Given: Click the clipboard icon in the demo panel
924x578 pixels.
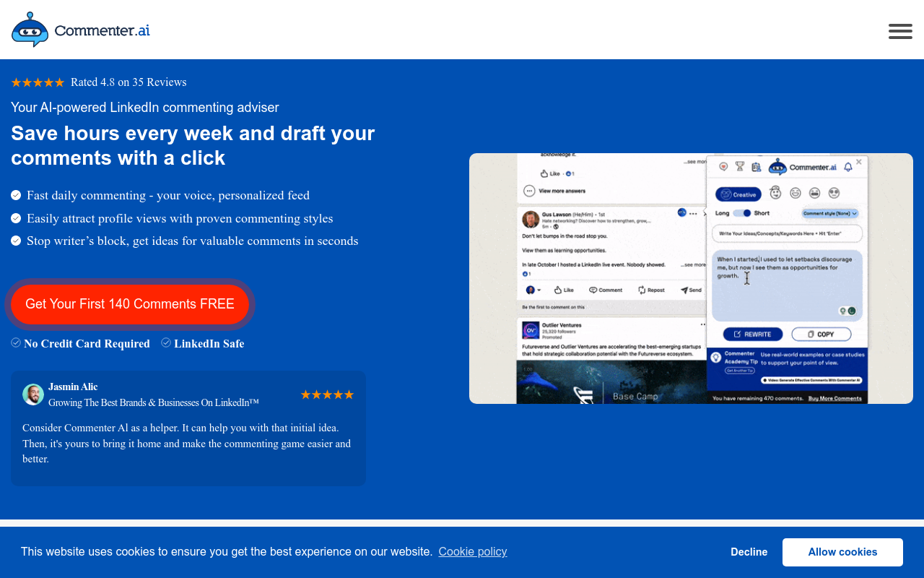Looking at the screenshot, I should (x=757, y=166).
